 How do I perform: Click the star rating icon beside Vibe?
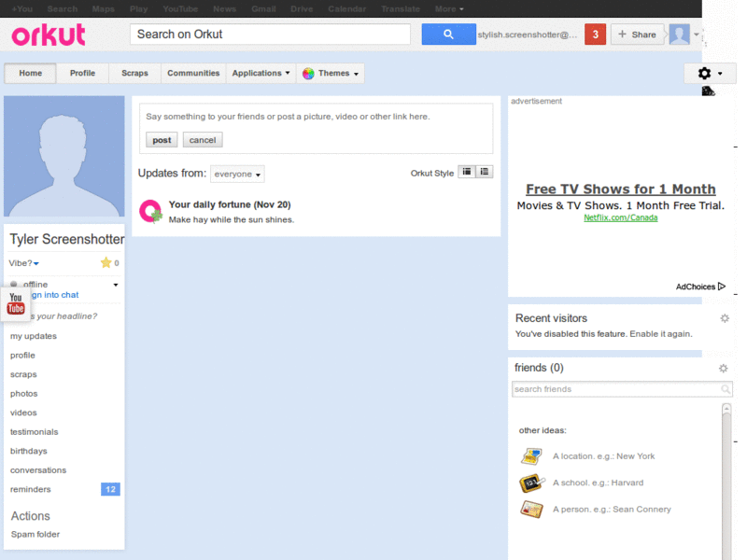coord(106,262)
